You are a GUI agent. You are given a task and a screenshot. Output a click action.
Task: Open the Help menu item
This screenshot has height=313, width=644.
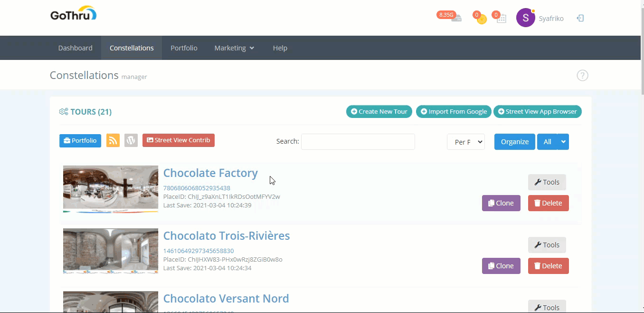pyautogui.click(x=280, y=48)
